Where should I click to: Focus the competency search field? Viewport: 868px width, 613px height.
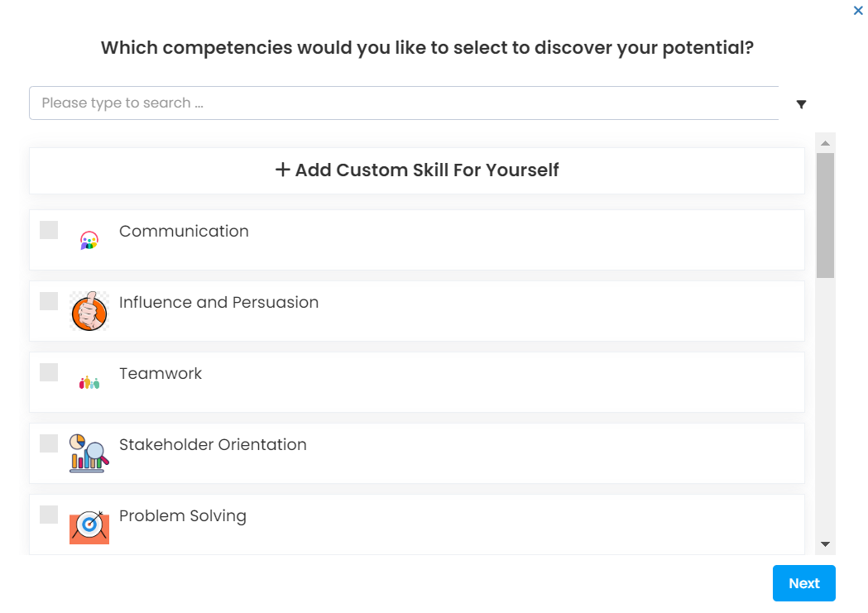tap(404, 103)
